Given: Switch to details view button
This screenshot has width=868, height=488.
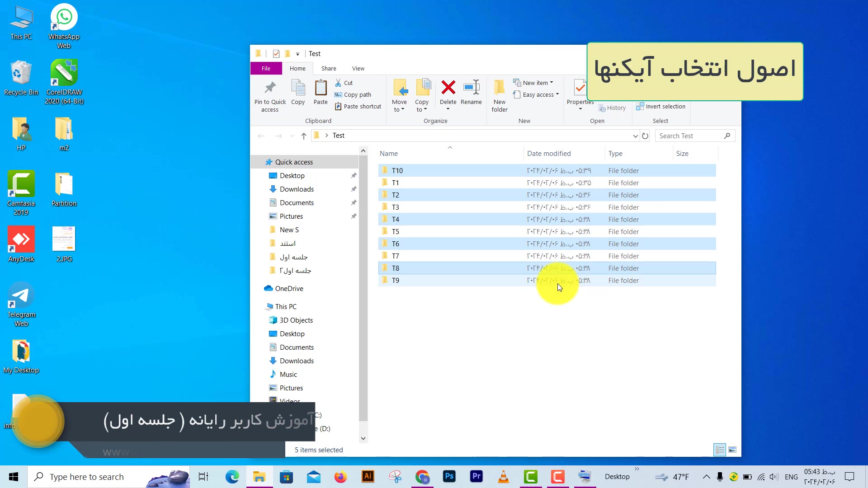Looking at the screenshot, I should click(720, 450).
